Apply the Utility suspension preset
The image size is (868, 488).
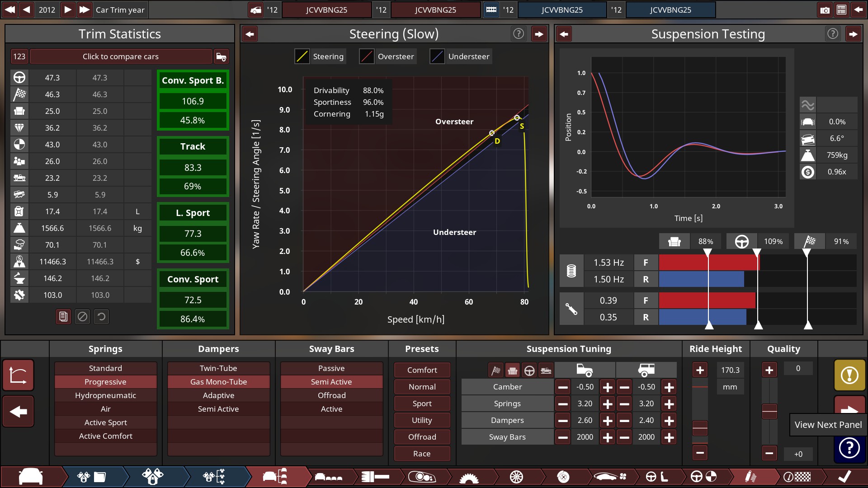422,420
